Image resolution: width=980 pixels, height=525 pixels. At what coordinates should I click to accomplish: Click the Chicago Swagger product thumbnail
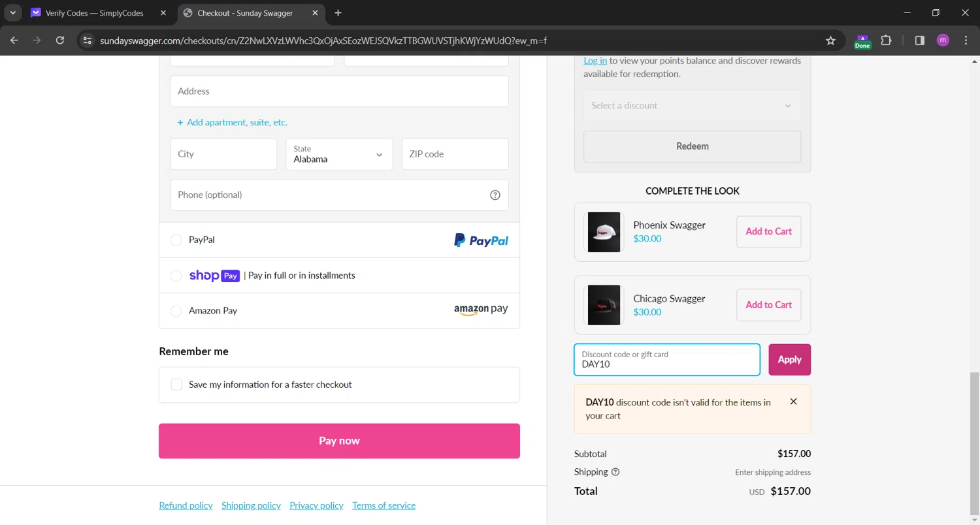604,305
